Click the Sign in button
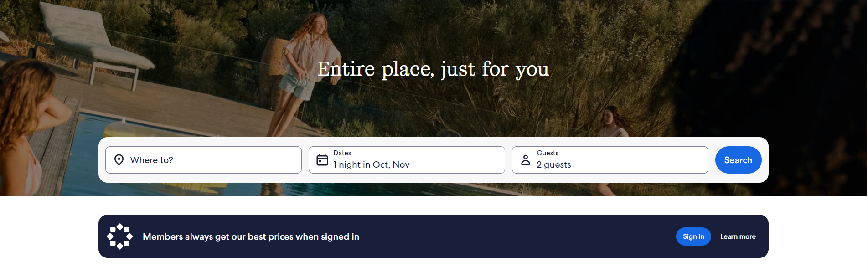868x272 pixels. pyautogui.click(x=693, y=236)
